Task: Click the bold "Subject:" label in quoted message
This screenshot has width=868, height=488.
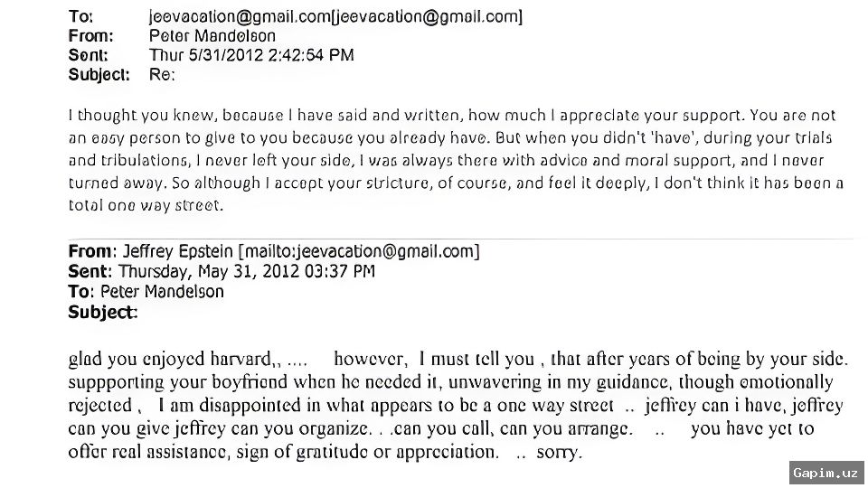Action: click(x=102, y=312)
